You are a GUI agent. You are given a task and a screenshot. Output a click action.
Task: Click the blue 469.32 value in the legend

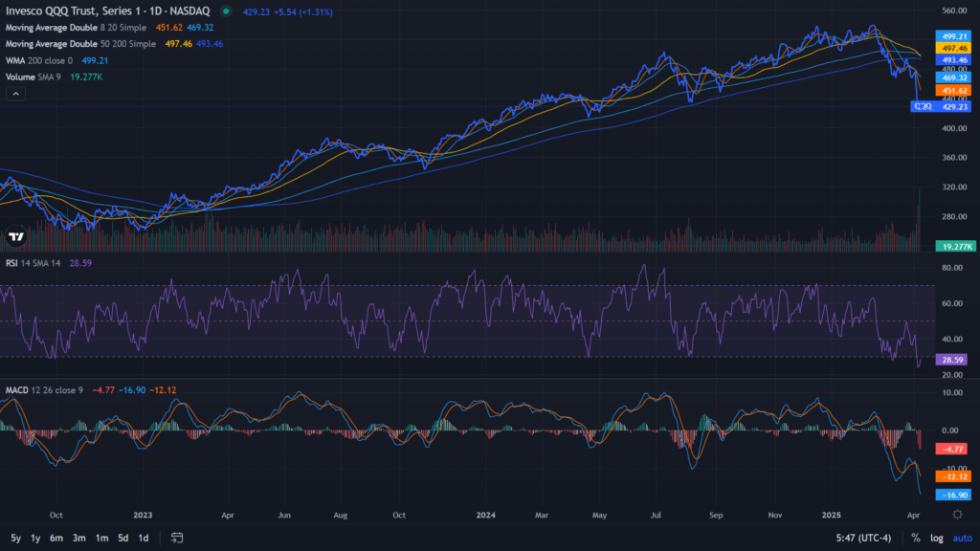(200, 28)
